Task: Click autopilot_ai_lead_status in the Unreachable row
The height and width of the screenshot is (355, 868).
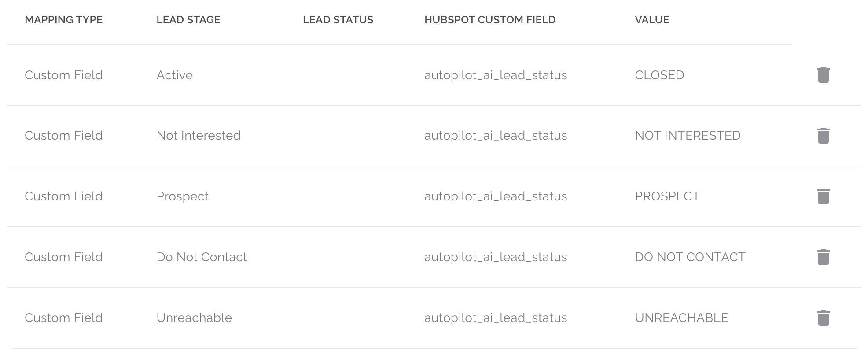Action: pyautogui.click(x=496, y=317)
